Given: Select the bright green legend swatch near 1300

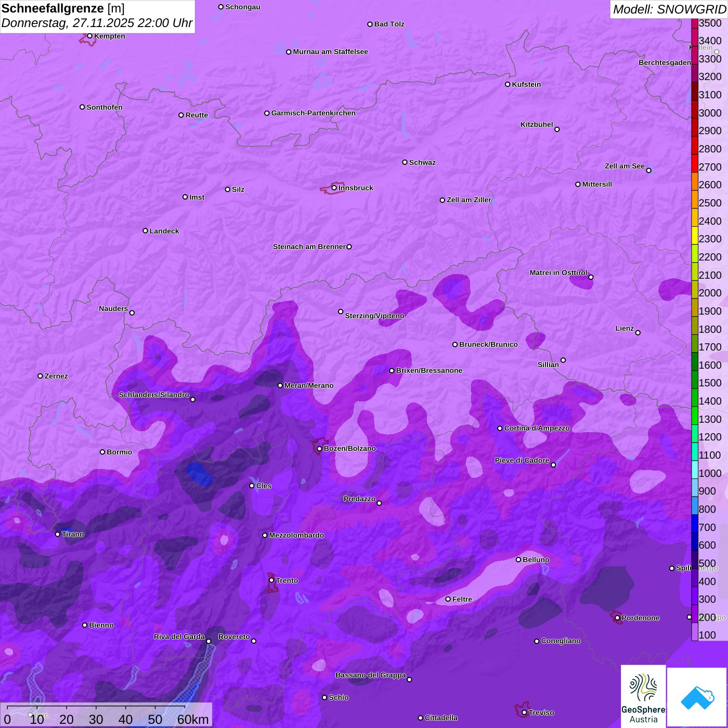Looking at the screenshot, I should (695, 416).
